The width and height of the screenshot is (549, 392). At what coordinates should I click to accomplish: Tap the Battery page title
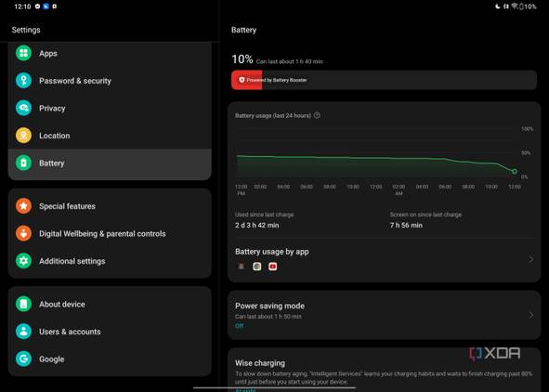point(243,30)
